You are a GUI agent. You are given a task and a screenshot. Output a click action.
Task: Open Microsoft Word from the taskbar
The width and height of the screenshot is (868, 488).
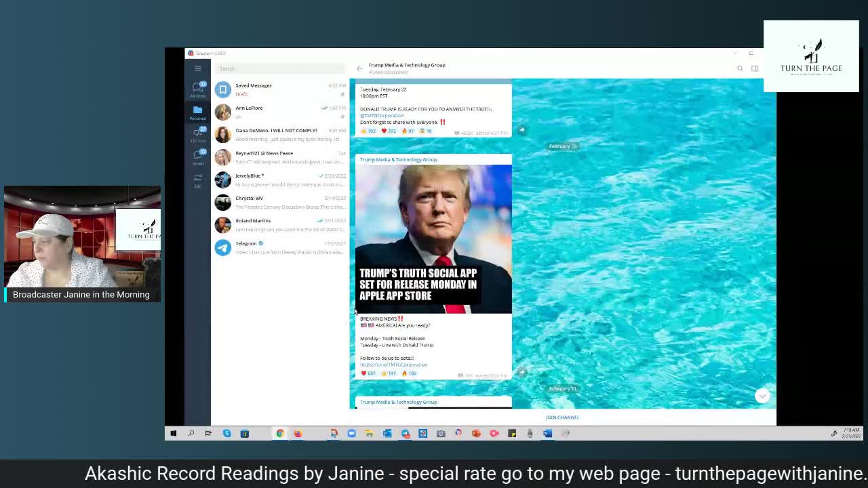click(x=548, y=433)
